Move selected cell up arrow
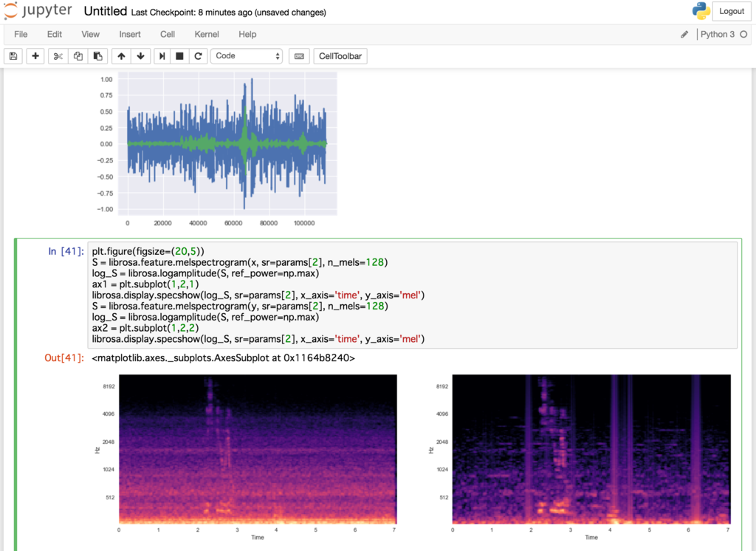Viewport: 756px width, 551px height. click(x=121, y=56)
